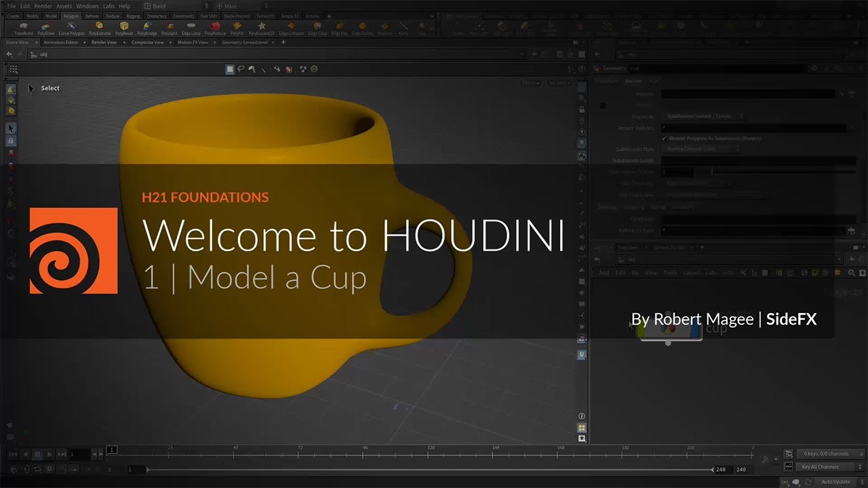Jump to first frame button
Viewport: 868px width, 488px height.
pos(13,454)
